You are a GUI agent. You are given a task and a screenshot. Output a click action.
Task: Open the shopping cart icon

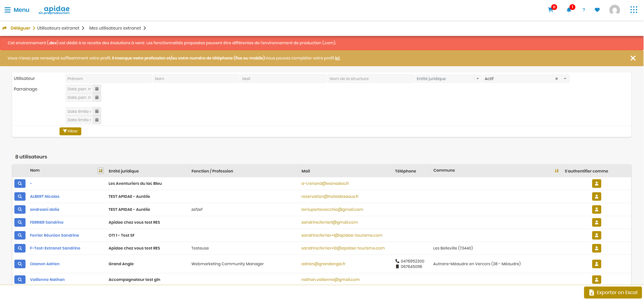(x=551, y=10)
